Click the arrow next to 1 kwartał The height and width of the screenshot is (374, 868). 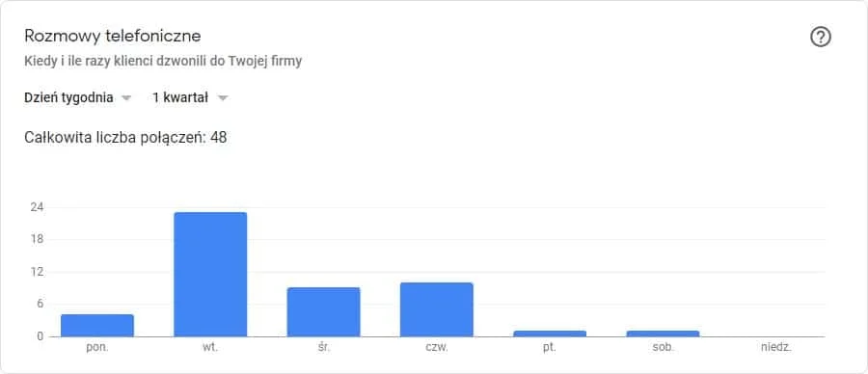[223, 98]
